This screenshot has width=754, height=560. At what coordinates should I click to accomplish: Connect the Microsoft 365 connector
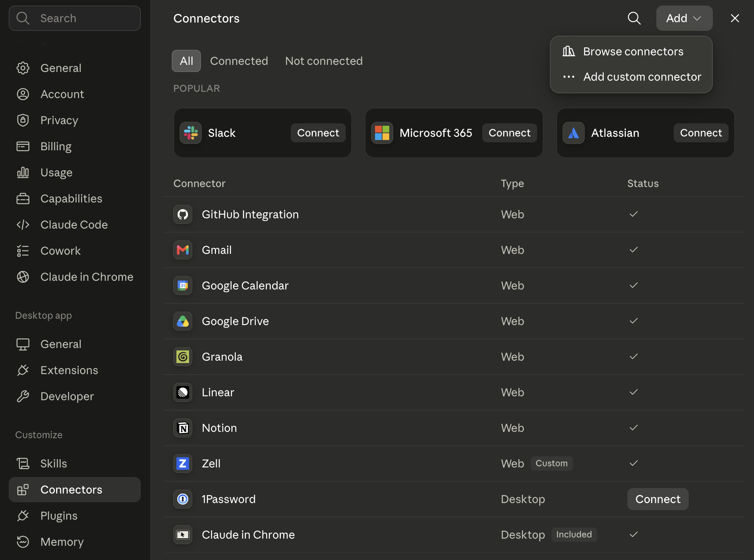(x=510, y=133)
